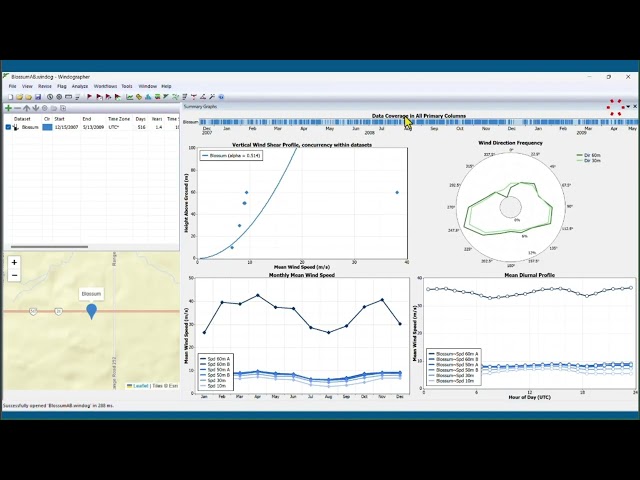Uncheck the Blossom dataset checkbox
The height and width of the screenshot is (480, 640).
tap(8, 127)
